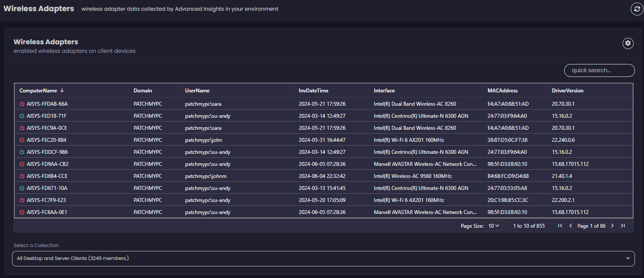
Task: Expand the Select a Collection dropdown
Action: [x=323, y=258]
